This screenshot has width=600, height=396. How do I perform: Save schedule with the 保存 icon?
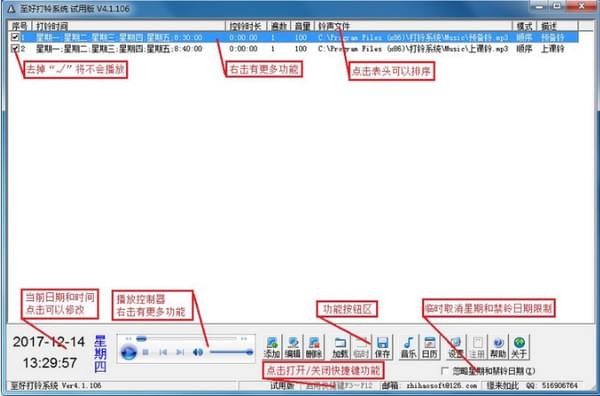point(382,347)
